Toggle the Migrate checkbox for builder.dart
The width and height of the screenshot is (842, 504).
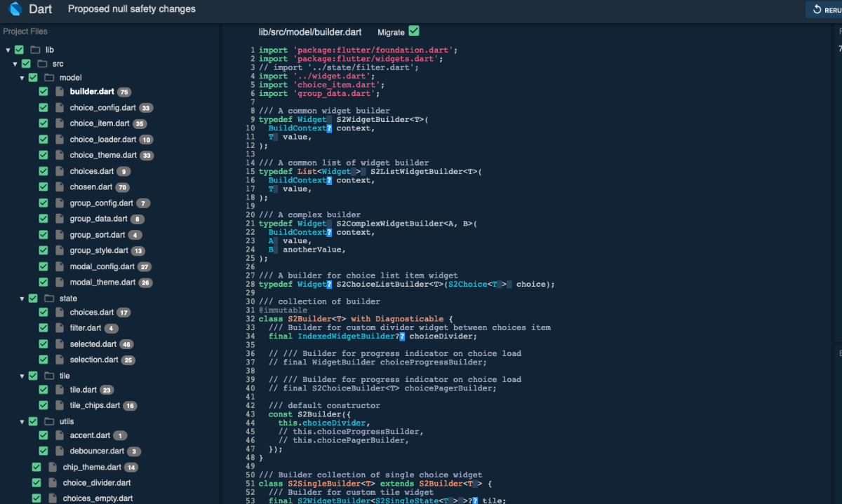414,31
